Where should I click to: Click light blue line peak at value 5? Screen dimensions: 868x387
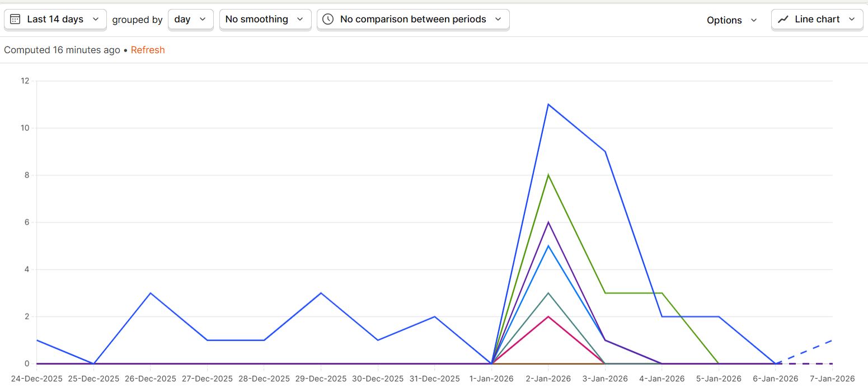pyautogui.click(x=548, y=246)
